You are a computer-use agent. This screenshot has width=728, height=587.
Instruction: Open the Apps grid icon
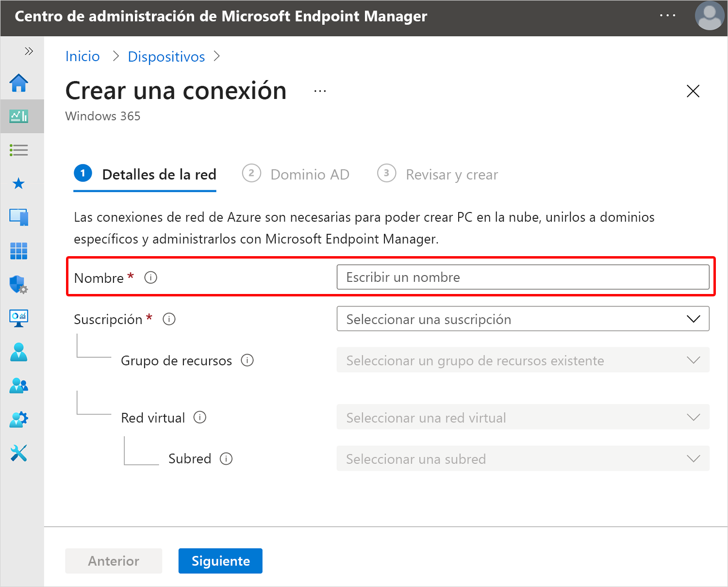coord(19,251)
